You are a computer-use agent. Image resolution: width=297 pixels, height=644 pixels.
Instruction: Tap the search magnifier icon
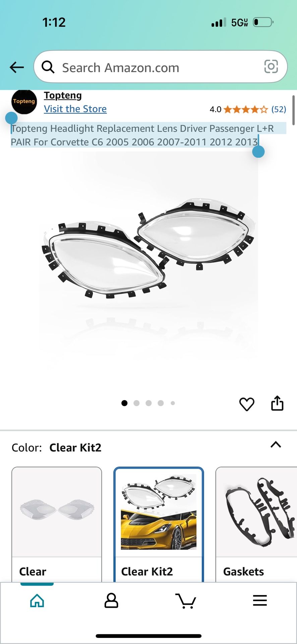click(x=48, y=67)
